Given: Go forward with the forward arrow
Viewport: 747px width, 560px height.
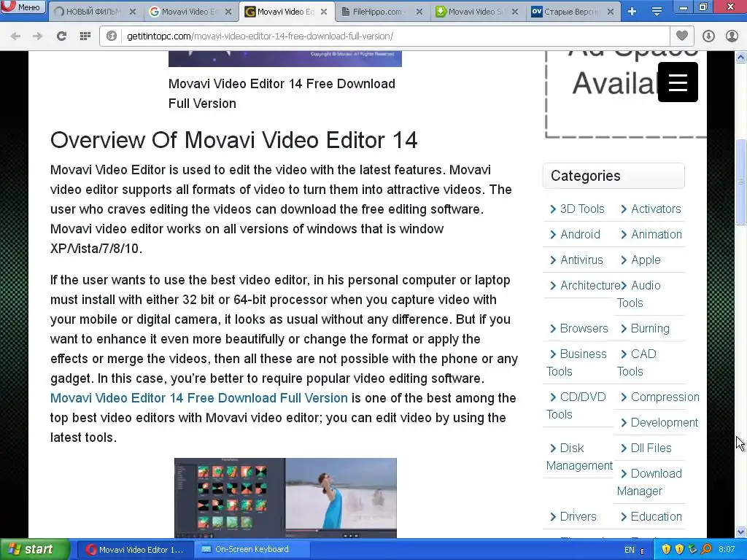Looking at the screenshot, I should coord(38,36).
